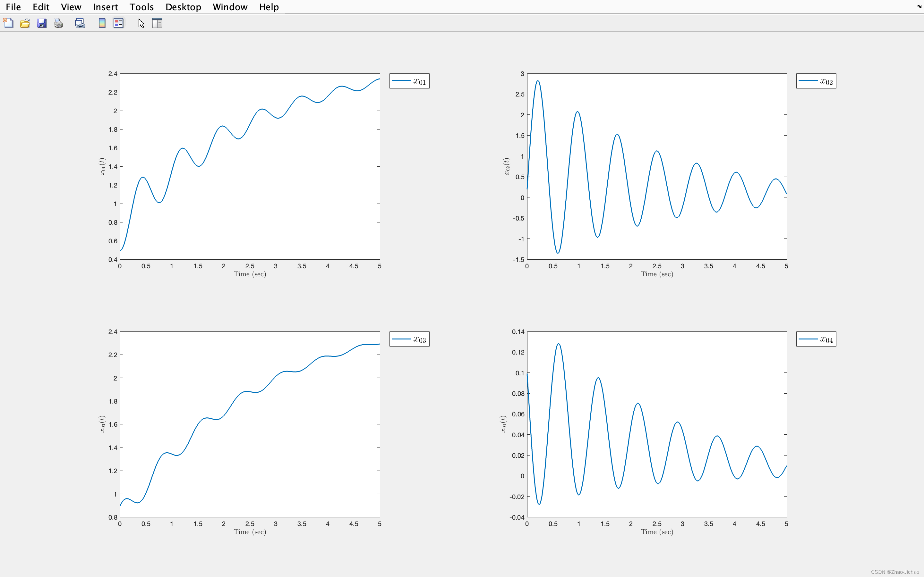Click the Print Figure icon
924x577 pixels.
[58, 23]
